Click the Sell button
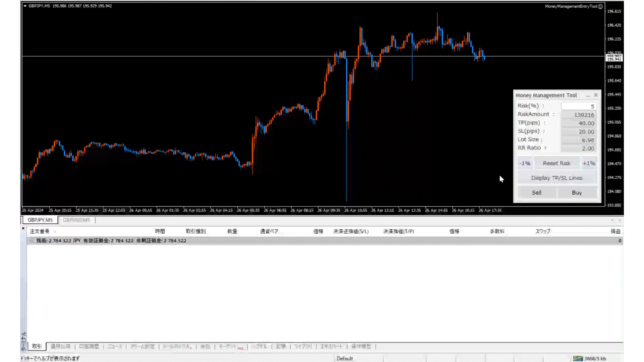Viewport: 644px width, 362px height. (x=537, y=193)
